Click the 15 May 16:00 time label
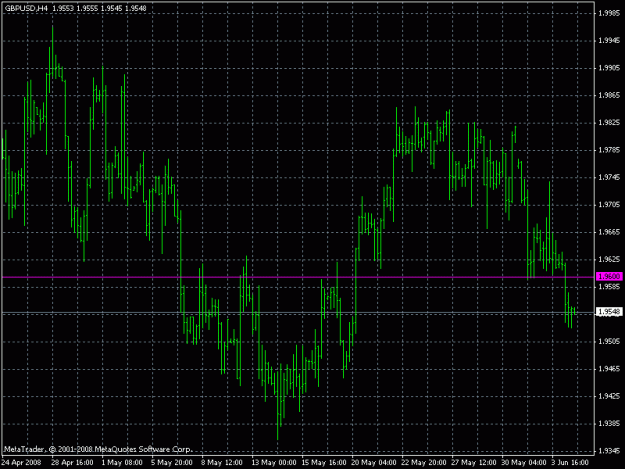Screen dimensions: 625x469 [324, 463]
